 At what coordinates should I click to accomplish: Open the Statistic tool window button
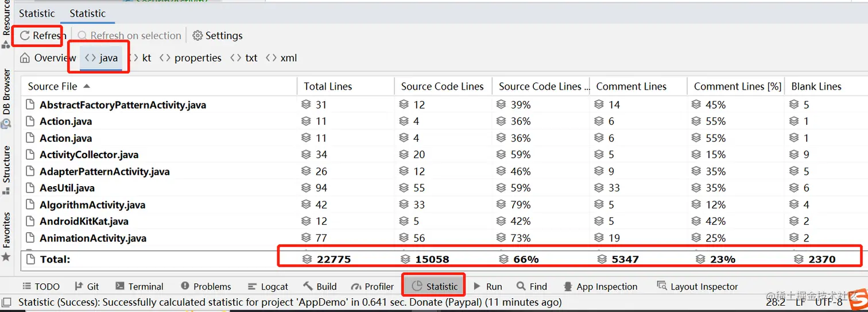pos(435,286)
